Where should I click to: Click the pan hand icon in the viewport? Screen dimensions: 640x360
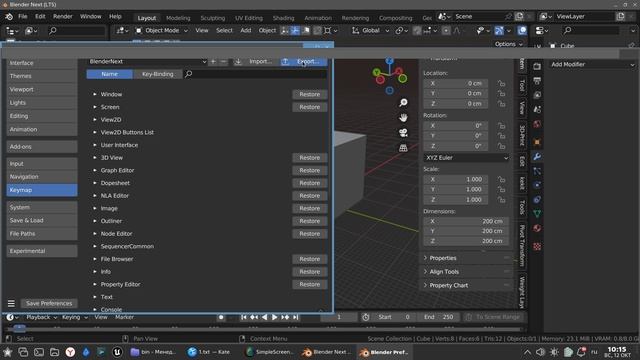coord(403,118)
